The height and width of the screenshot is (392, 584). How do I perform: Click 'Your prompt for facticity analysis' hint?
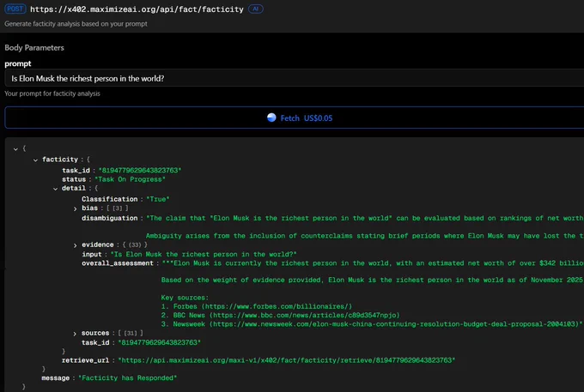[52, 93]
